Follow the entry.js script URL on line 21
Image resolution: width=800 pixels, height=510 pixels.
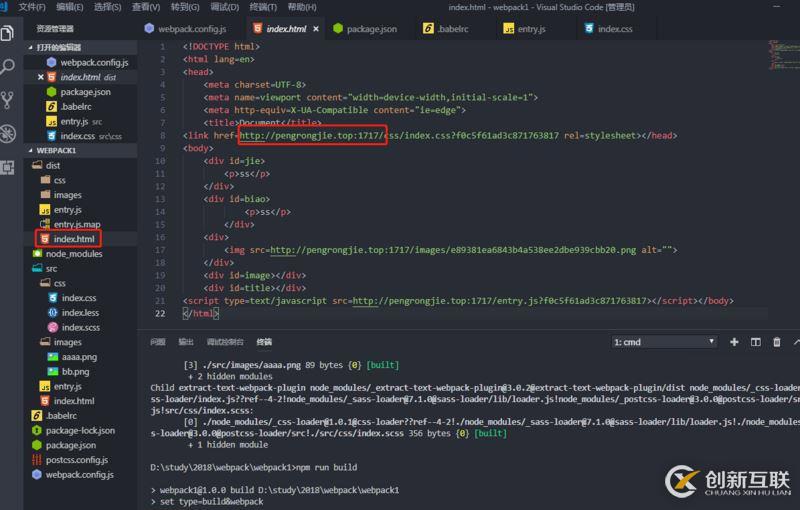[499, 301]
